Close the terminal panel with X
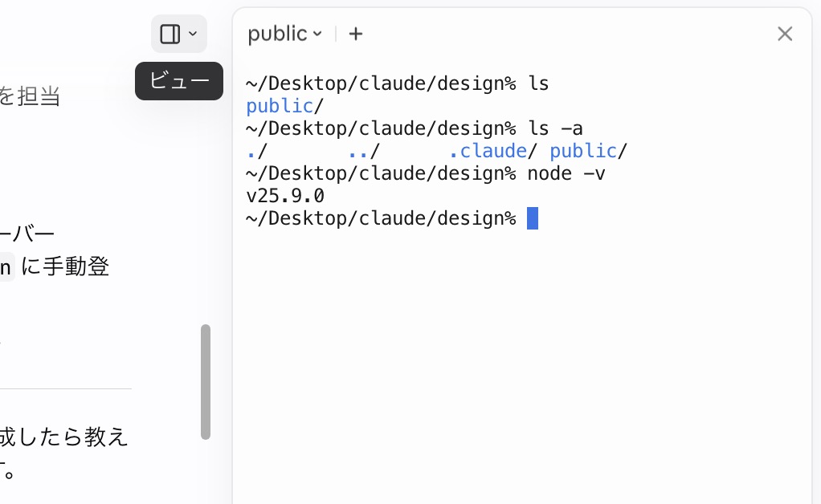The height and width of the screenshot is (504, 821). (x=784, y=34)
